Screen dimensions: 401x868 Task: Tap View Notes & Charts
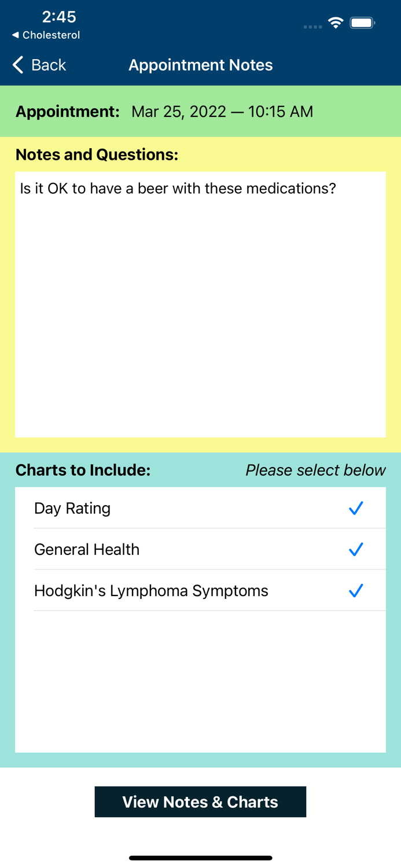coord(200,802)
